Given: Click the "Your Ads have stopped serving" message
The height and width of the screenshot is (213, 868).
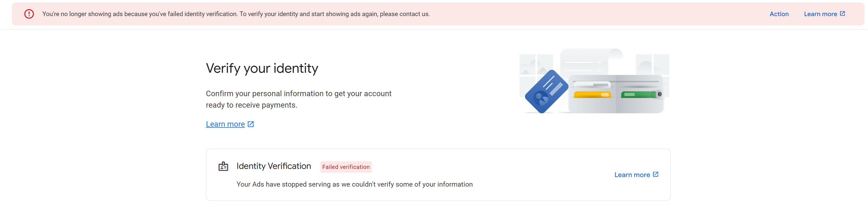Looking at the screenshot, I should tap(354, 184).
